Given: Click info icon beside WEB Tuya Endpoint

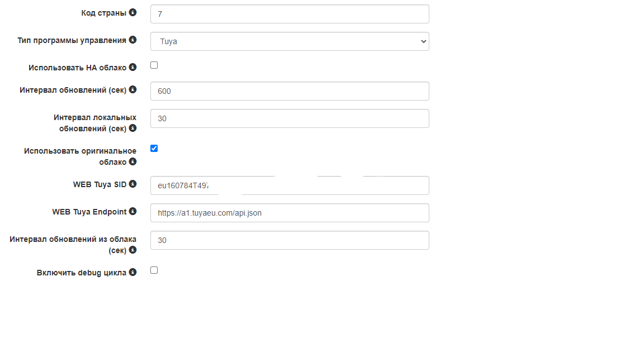Looking at the screenshot, I should tap(132, 211).
